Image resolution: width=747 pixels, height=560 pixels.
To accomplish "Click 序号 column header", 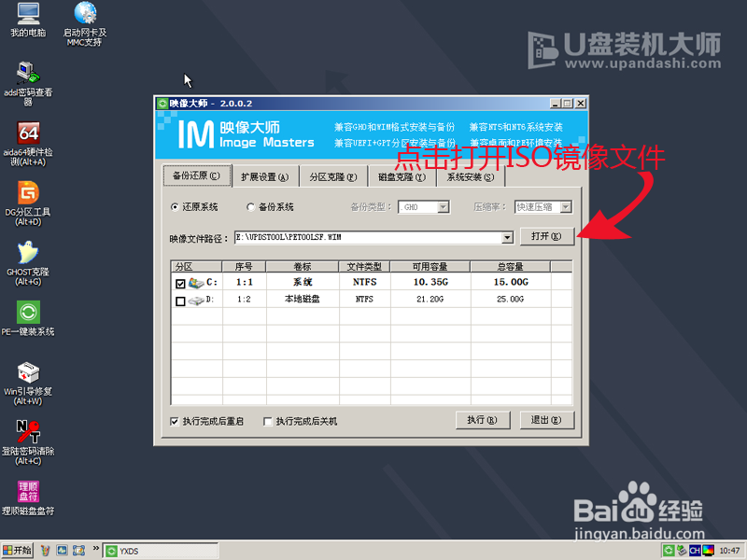I will (x=244, y=267).
